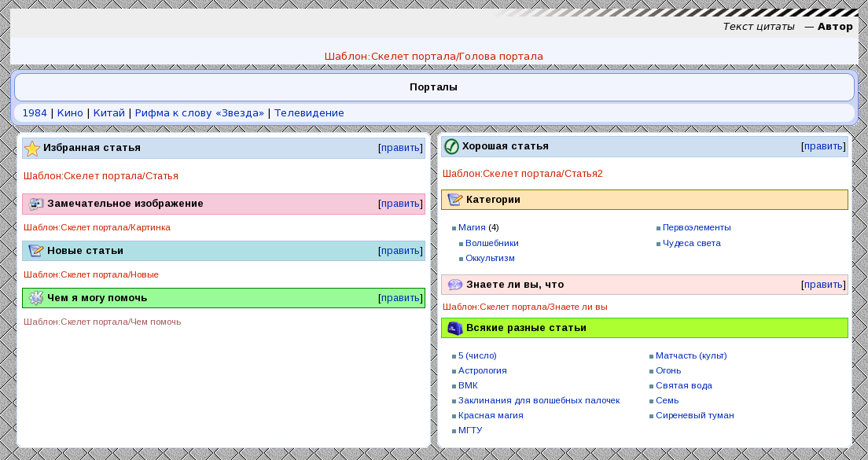
Task: Click the pencil icon beside Новые статьи
Action: pyautogui.click(x=36, y=251)
